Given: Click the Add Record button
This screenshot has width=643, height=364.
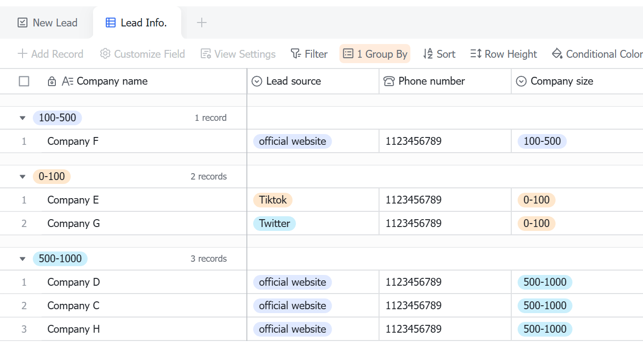Looking at the screenshot, I should pos(50,54).
